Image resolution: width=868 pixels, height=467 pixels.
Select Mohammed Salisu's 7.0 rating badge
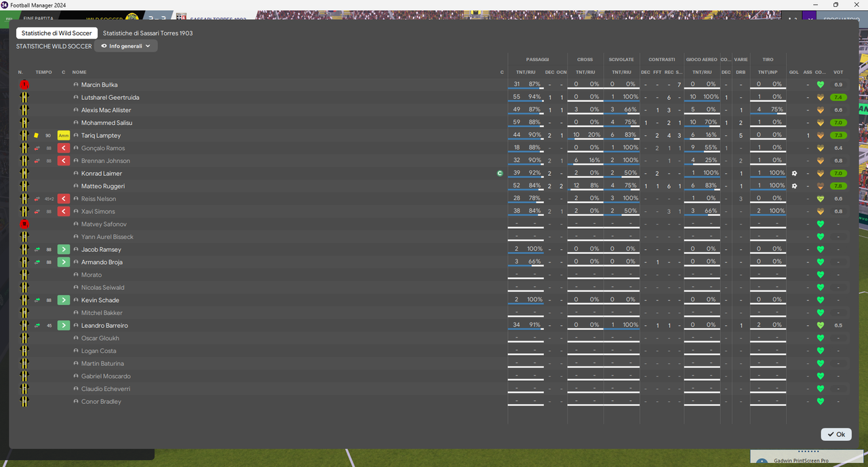point(838,123)
